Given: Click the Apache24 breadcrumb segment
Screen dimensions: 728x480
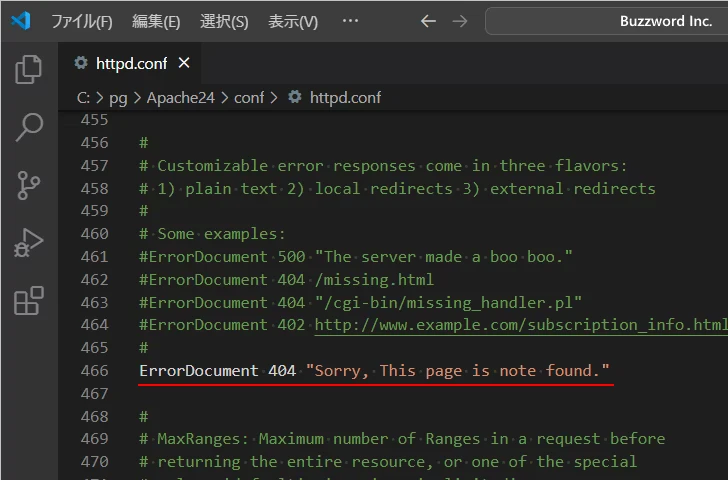Looking at the screenshot, I should pos(181,98).
